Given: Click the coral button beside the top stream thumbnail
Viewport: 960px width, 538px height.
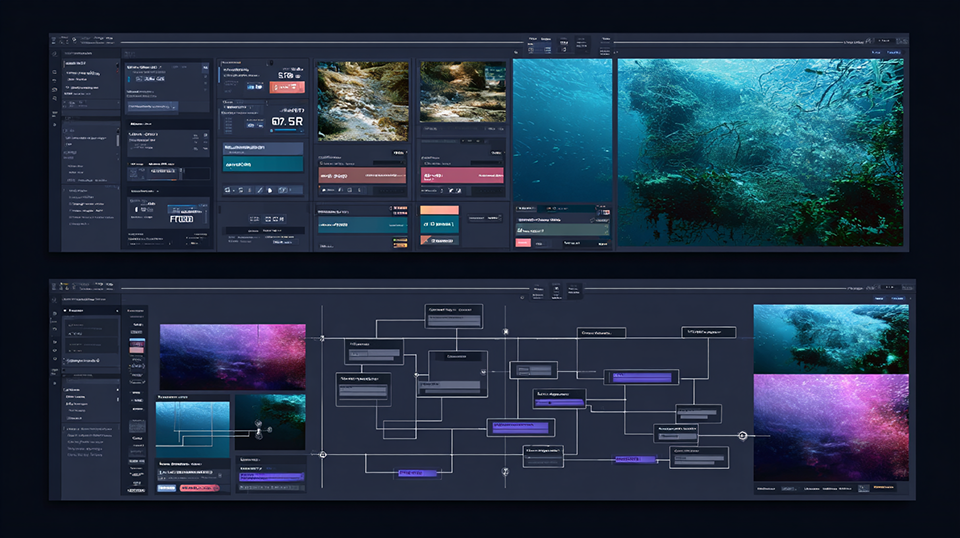Looking at the screenshot, I should pos(287,87).
